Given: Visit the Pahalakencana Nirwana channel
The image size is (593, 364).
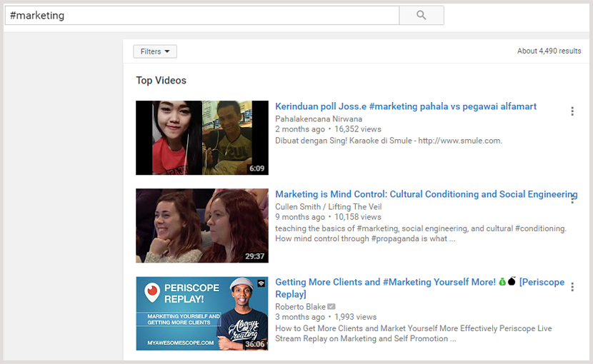Looking at the screenshot, I should point(319,119).
